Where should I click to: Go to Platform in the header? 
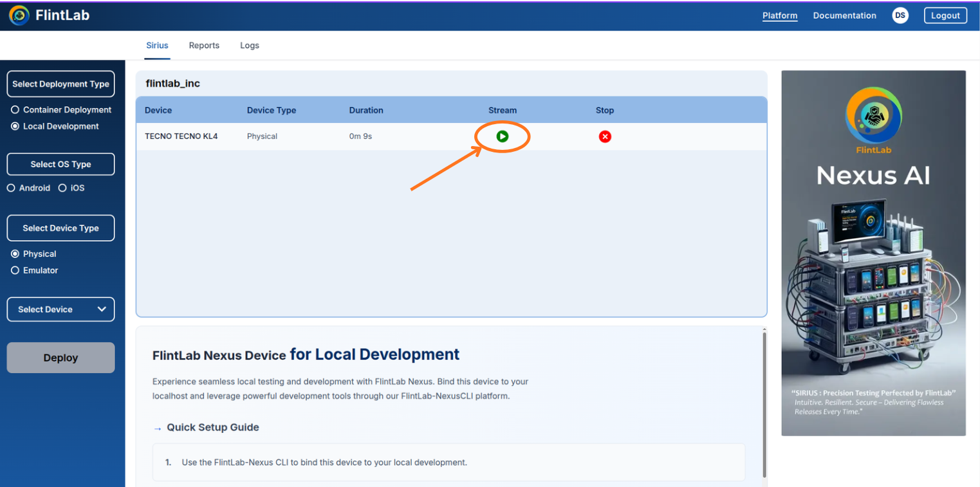pos(780,15)
